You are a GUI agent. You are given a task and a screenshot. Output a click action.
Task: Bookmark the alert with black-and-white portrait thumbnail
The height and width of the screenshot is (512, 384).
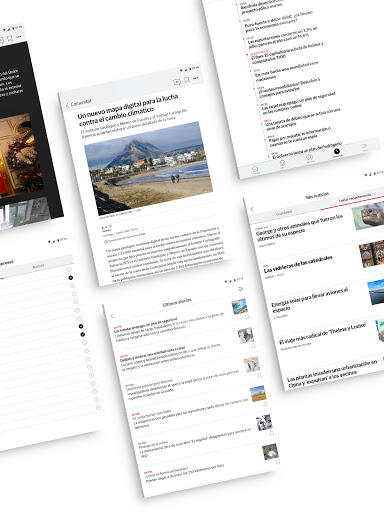point(253,346)
